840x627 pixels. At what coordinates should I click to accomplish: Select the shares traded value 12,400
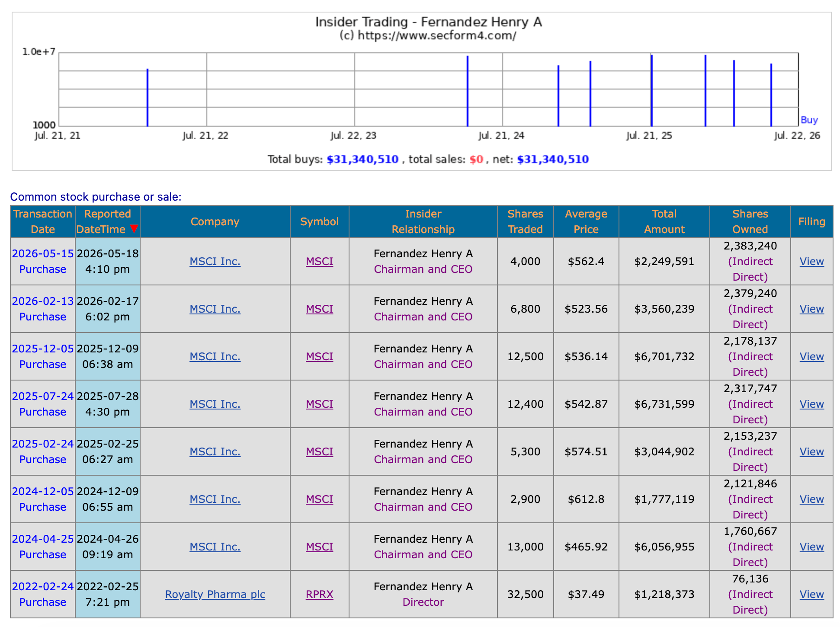(526, 404)
